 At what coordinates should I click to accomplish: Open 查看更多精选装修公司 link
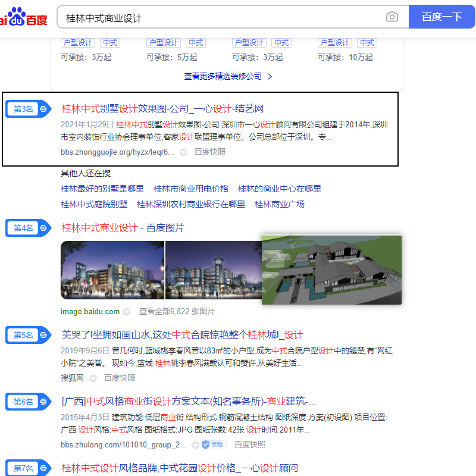(228, 76)
